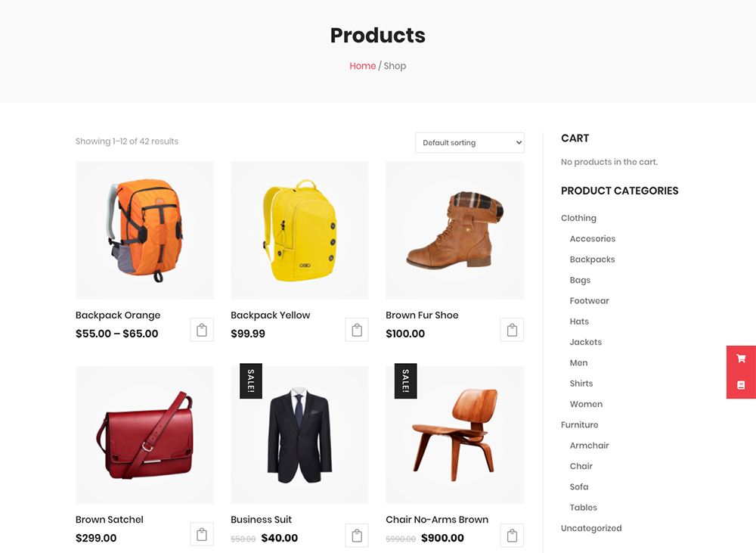The image size is (756, 553).
Task: Go to Home breadcrumb link
Action: click(x=363, y=66)
